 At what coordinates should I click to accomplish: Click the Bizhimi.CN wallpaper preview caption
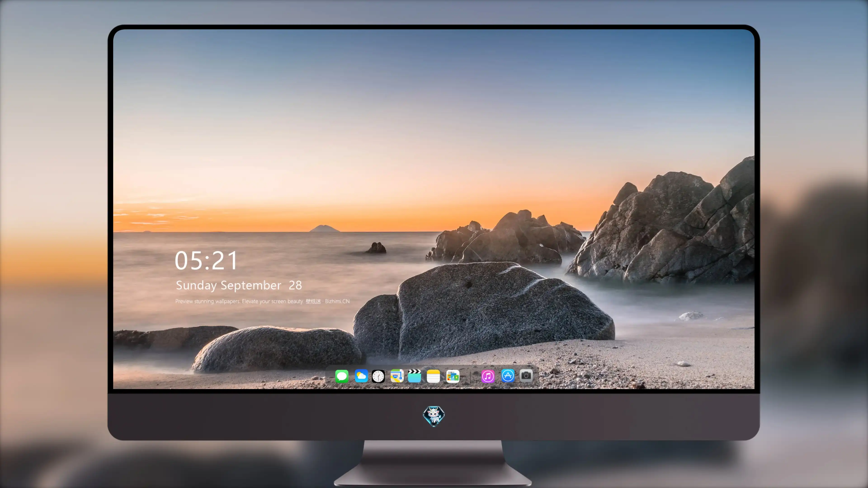tap(262, 301)
